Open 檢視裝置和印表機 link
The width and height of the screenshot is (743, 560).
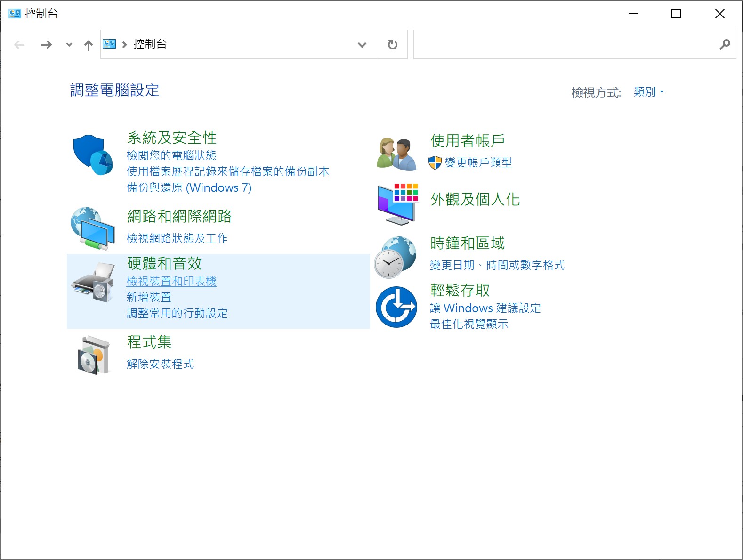(171, 281)
